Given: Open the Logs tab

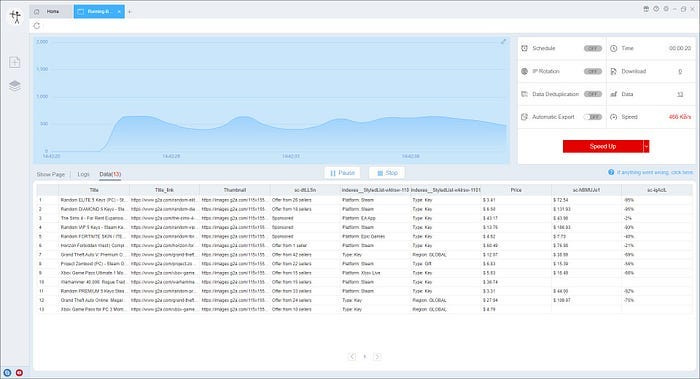Looking at the screenshot, I should point(83,175).
